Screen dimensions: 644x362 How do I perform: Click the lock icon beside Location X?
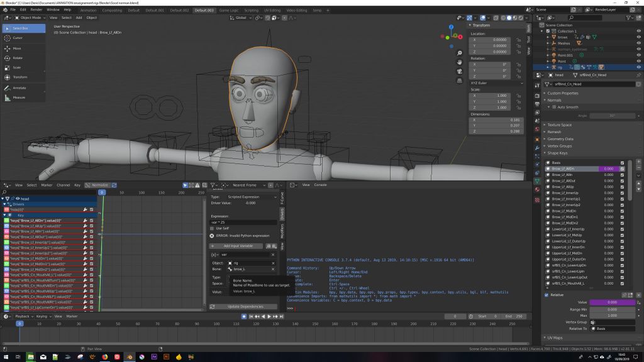519,40
